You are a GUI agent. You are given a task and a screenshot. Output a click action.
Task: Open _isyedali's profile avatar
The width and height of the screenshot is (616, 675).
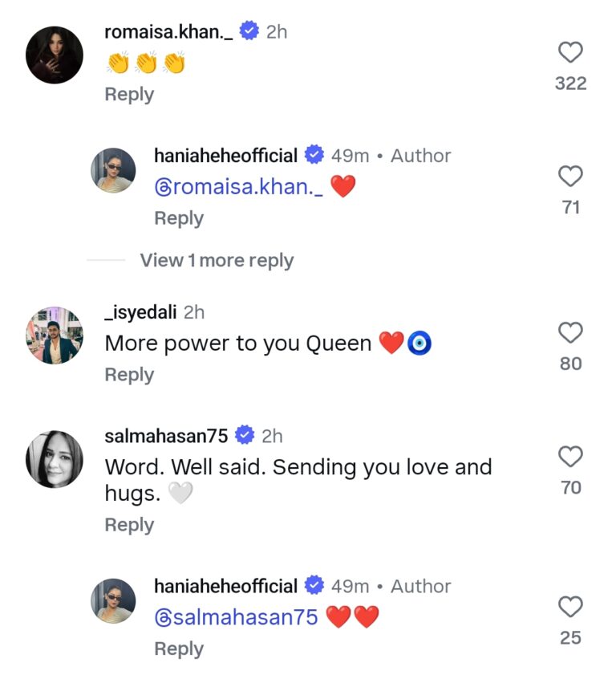[55, 335]
